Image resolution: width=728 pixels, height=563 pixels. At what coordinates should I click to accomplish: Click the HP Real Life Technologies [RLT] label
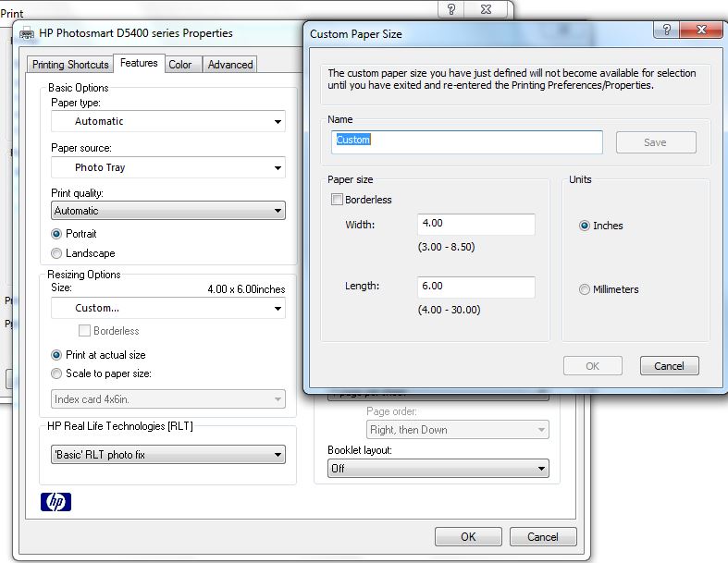click(119, 426)
